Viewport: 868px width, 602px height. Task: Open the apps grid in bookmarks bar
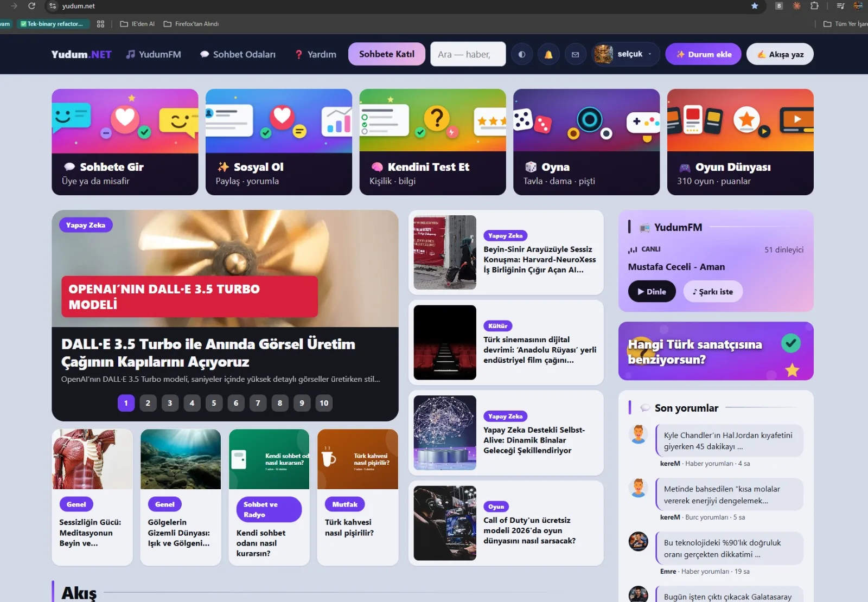(100, 24)
